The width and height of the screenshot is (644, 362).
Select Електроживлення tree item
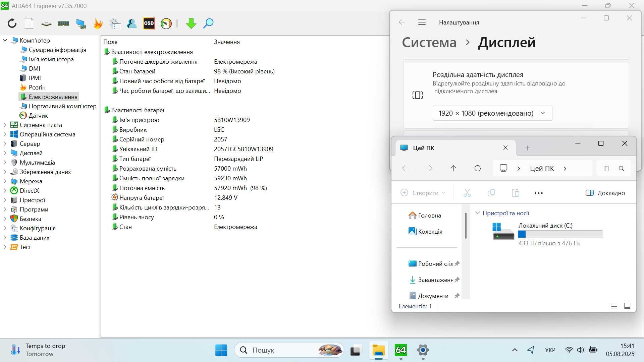pos(53,97)
